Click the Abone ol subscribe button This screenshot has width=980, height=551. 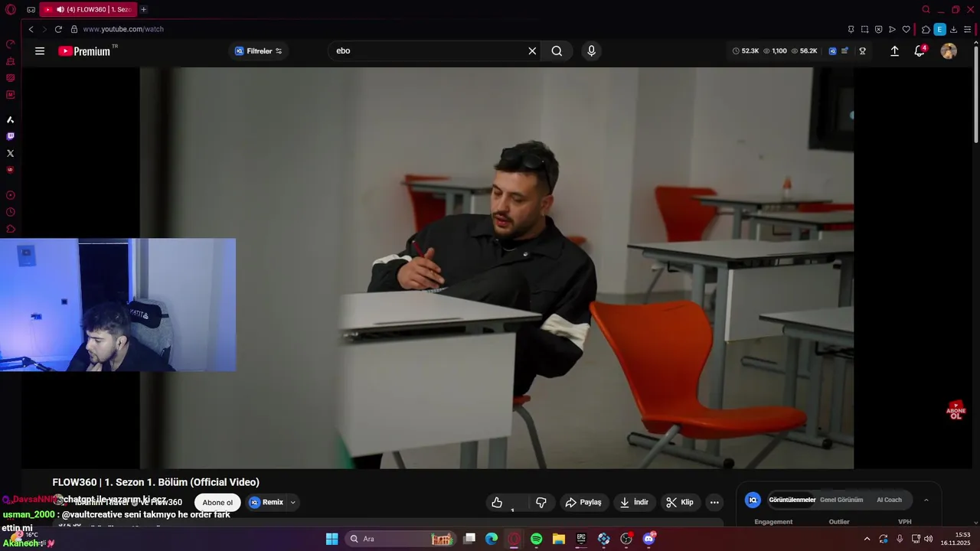[x=217, y=503]
